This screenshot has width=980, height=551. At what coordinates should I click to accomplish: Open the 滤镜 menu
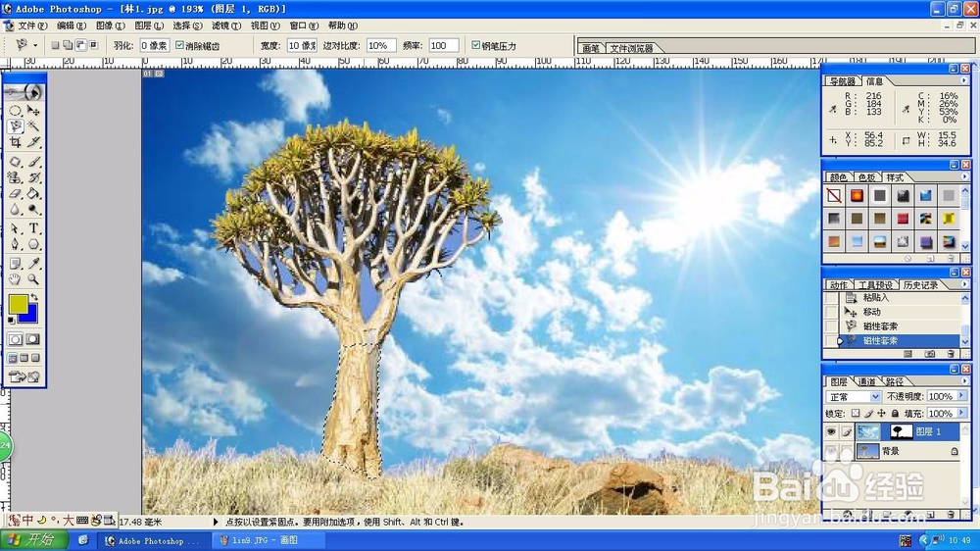click(x=226, y=25)
